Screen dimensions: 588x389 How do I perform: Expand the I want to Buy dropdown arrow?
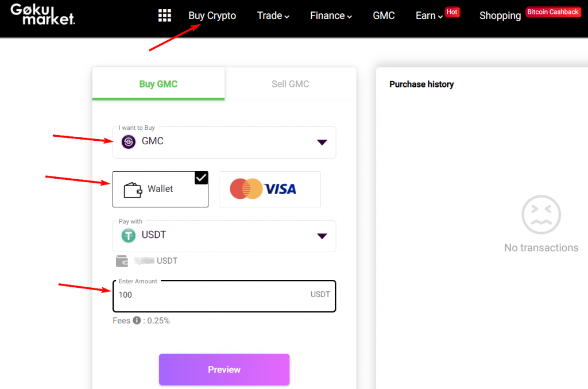322,142
